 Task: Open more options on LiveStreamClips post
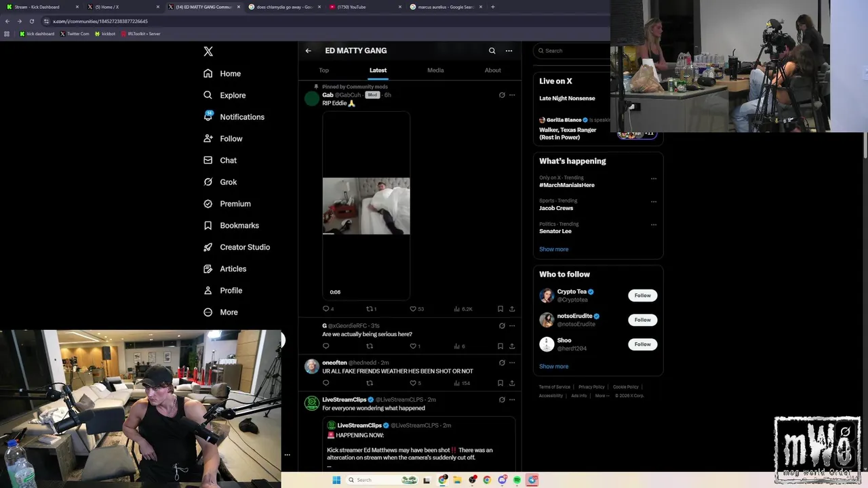pos(512,400)
